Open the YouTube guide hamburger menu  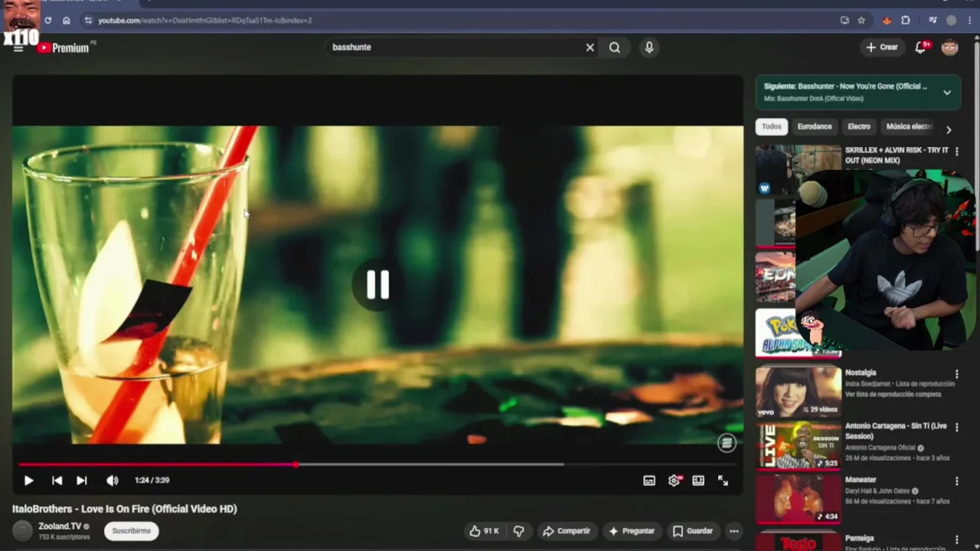(x=18, y=48)
